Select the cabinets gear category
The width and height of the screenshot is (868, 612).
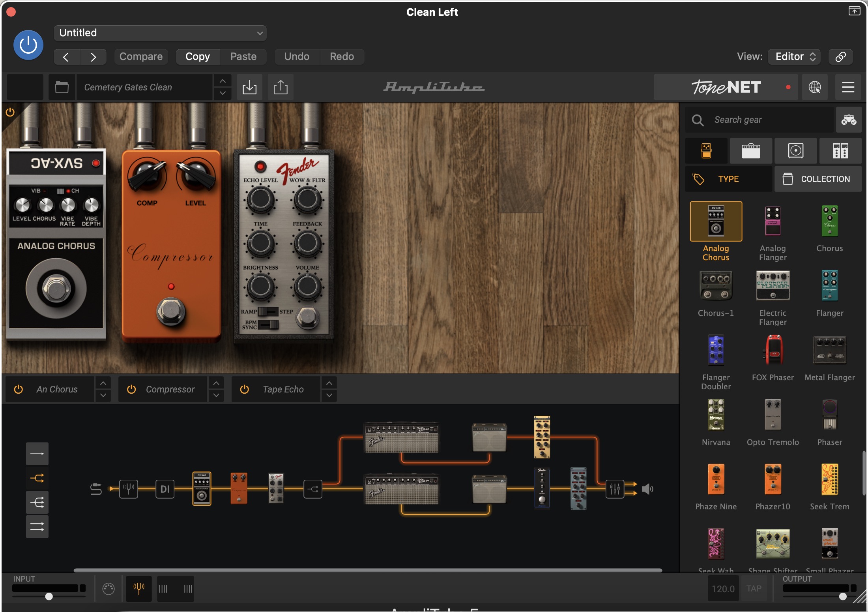click(x=795, y=151)
